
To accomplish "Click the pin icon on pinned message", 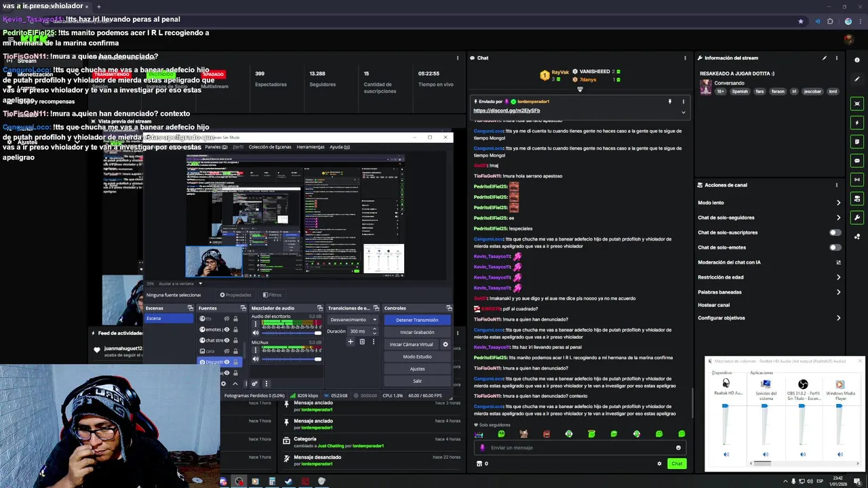I will (669, 102).
